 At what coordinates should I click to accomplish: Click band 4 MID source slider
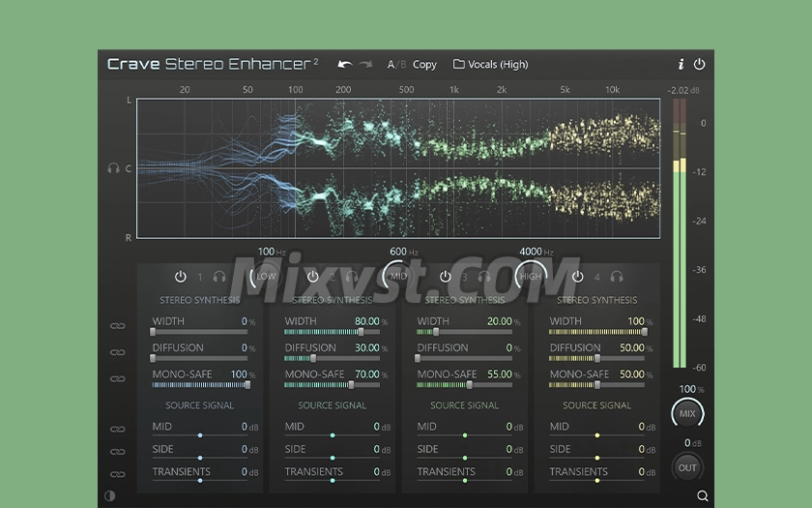[x=597, y=435]
